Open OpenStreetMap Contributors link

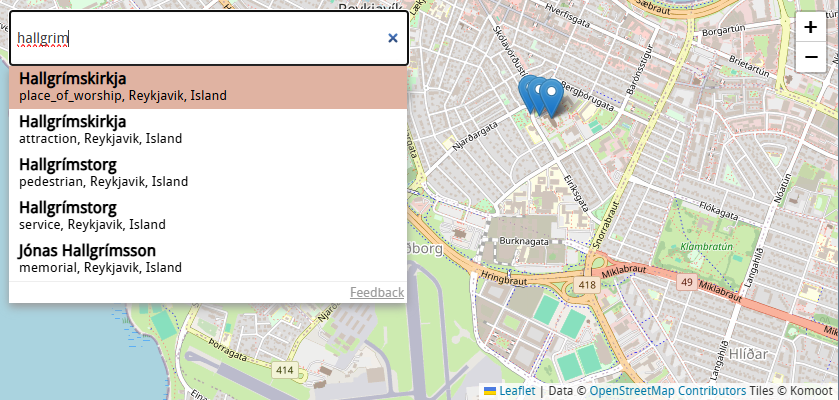[667, 391]
